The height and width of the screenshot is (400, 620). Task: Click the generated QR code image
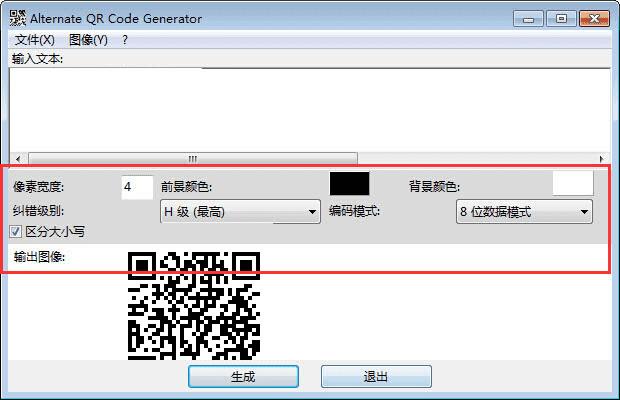(194, 306)
